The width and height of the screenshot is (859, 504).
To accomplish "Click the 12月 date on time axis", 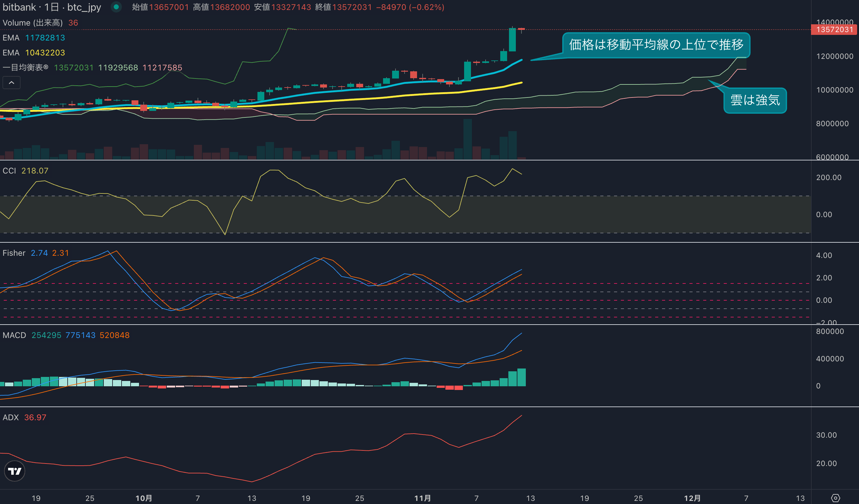I will [x=692, y=498].
